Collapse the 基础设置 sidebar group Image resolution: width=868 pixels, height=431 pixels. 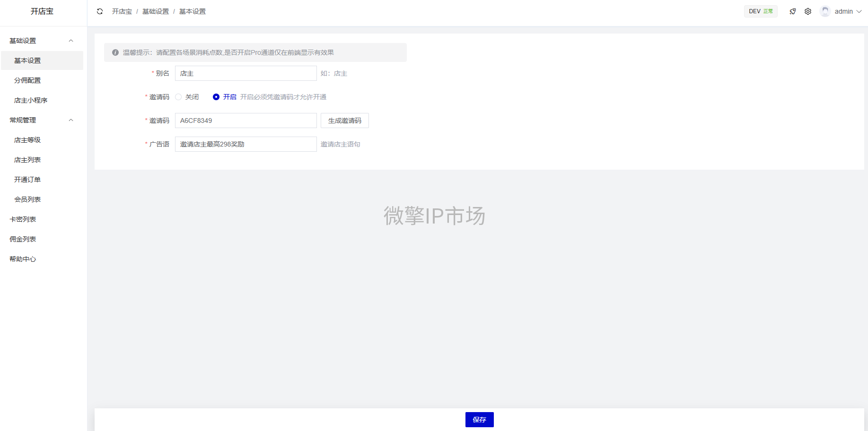pyautogui.click(x=71, y=41)
